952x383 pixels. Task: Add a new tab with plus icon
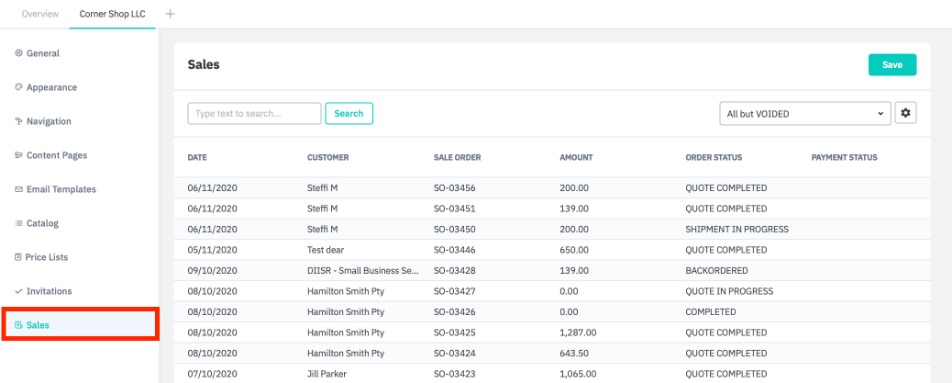tap(170, 14)
